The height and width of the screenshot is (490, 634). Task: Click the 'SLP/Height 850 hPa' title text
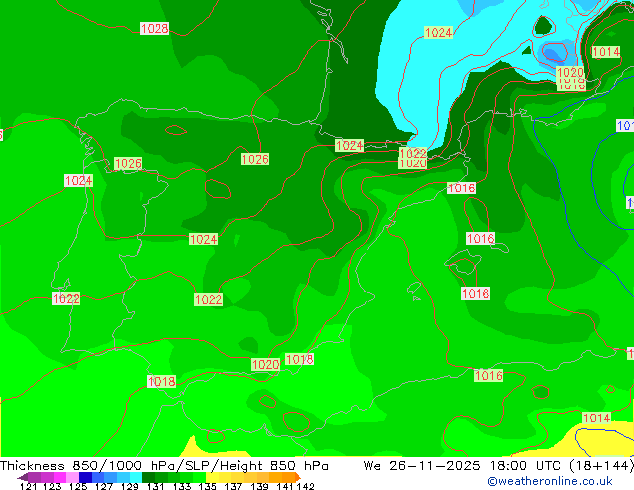(x=257, y=466)
